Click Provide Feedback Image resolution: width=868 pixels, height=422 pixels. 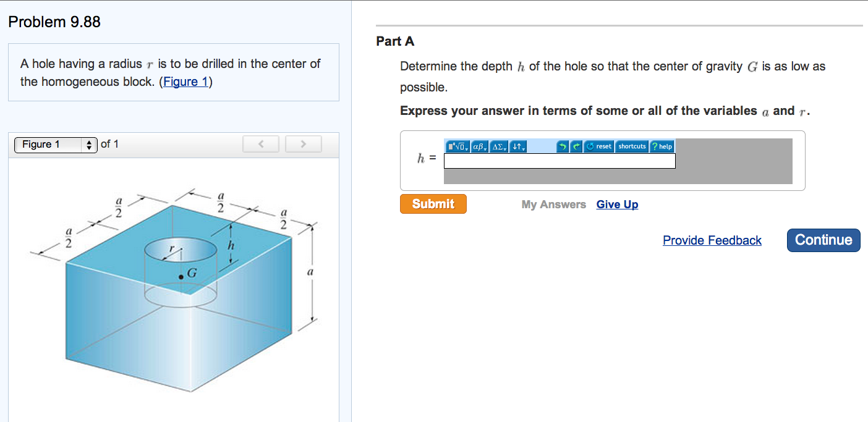pos(712,240)
